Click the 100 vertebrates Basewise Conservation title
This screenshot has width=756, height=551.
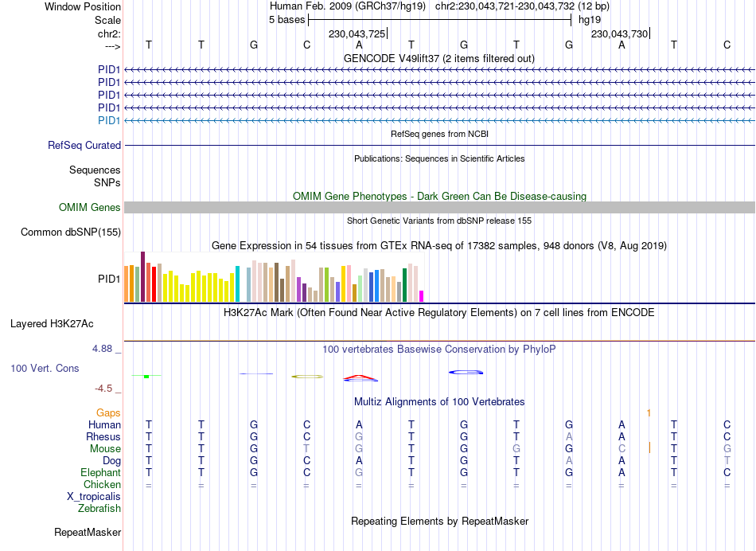click(x=439, y=350)
